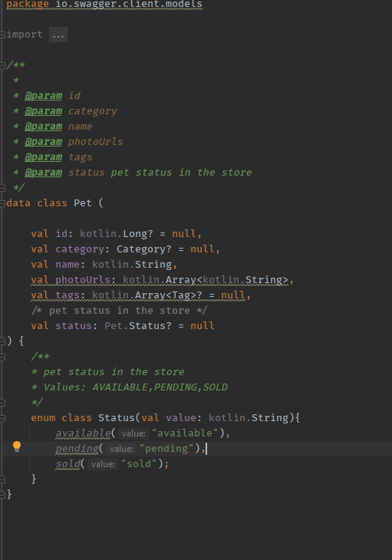Place cursor on package io.swagger.client.models line
Viewport: 392px width, 560px height.
click(104, 5)
